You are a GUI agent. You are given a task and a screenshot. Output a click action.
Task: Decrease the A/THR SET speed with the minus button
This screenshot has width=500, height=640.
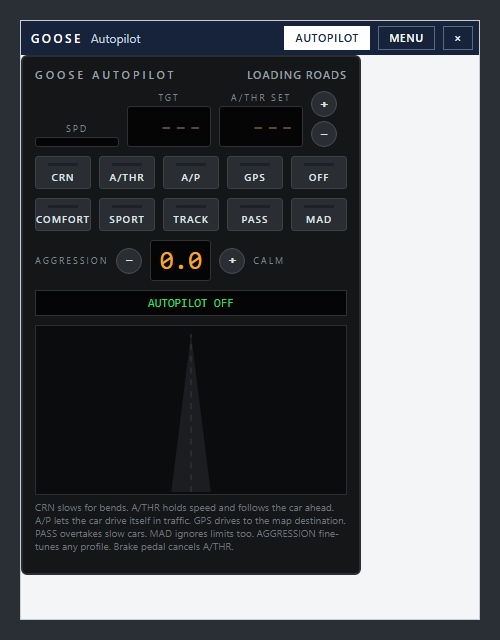point(324,134)
